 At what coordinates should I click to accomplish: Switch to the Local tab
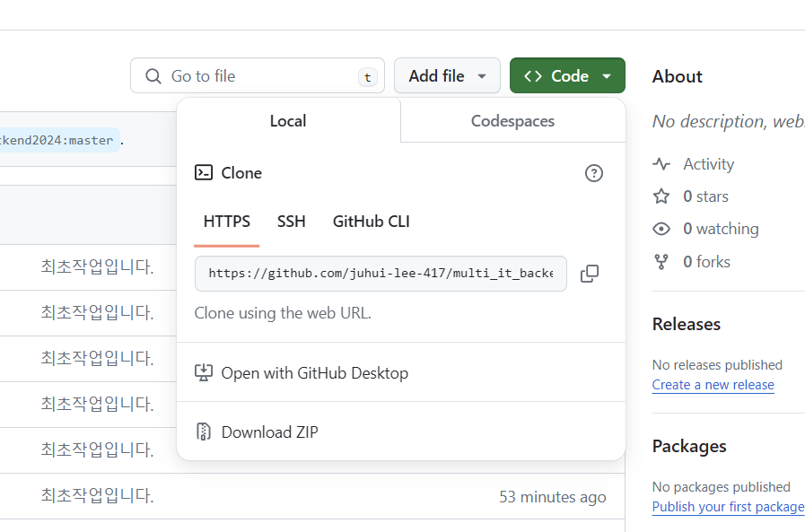point(288,121)
